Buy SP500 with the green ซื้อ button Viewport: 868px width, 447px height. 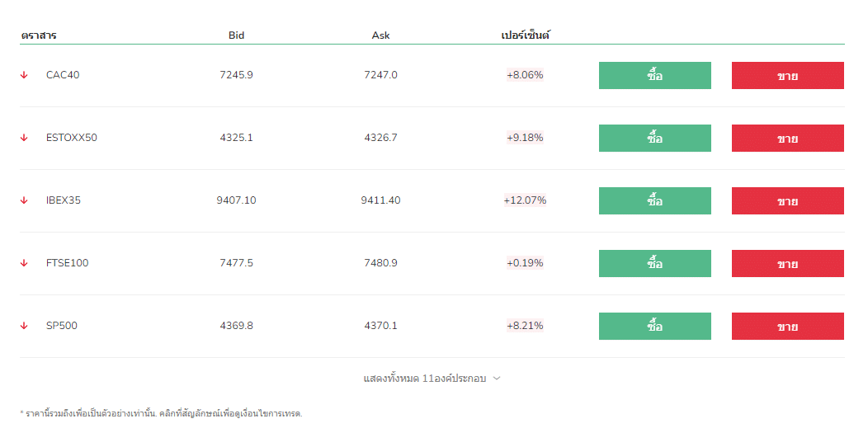tap(654, 326)
